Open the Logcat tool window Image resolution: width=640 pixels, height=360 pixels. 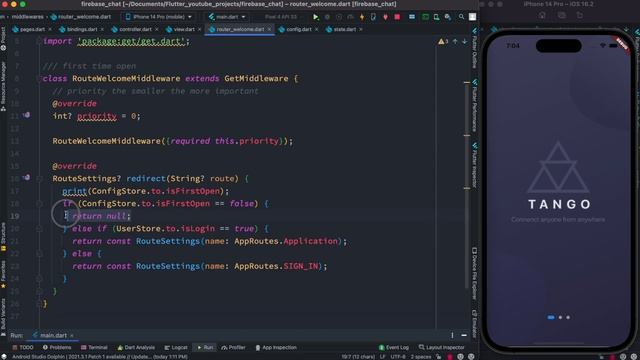176,347
